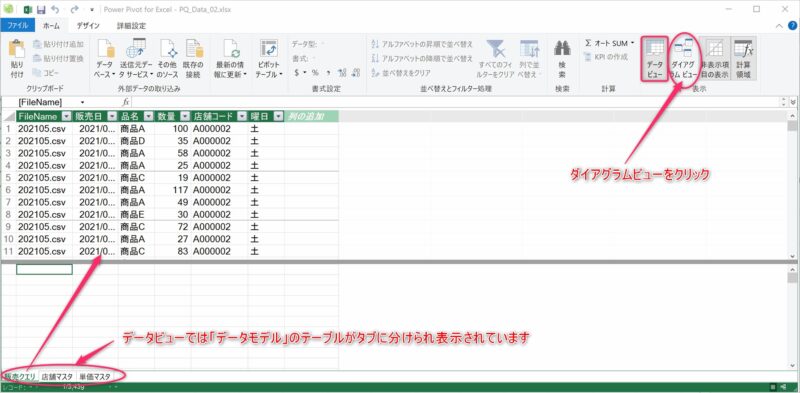
Task: Open 既存の接続 icon
Action: coord(194,49)
